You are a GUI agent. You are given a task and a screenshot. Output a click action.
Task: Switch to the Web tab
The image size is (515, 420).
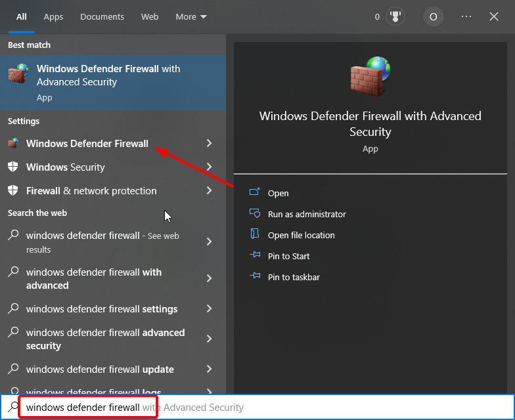(150, 17)
